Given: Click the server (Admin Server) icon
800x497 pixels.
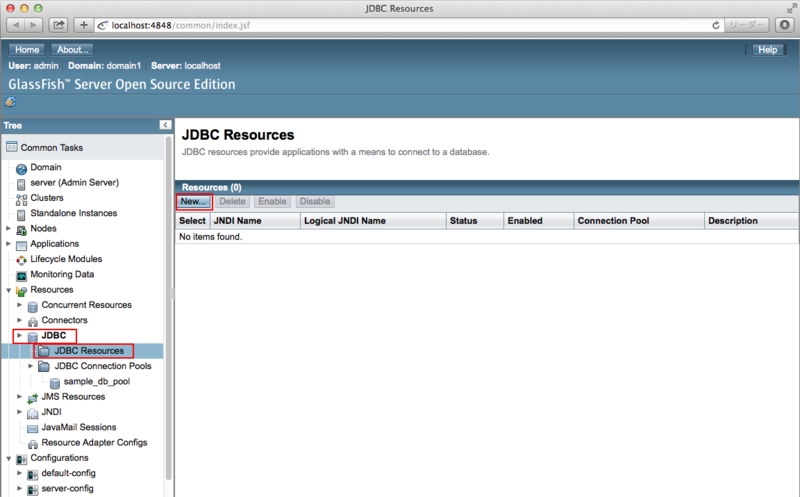Looking at the screenshot, I should click(x=21, y=184).
